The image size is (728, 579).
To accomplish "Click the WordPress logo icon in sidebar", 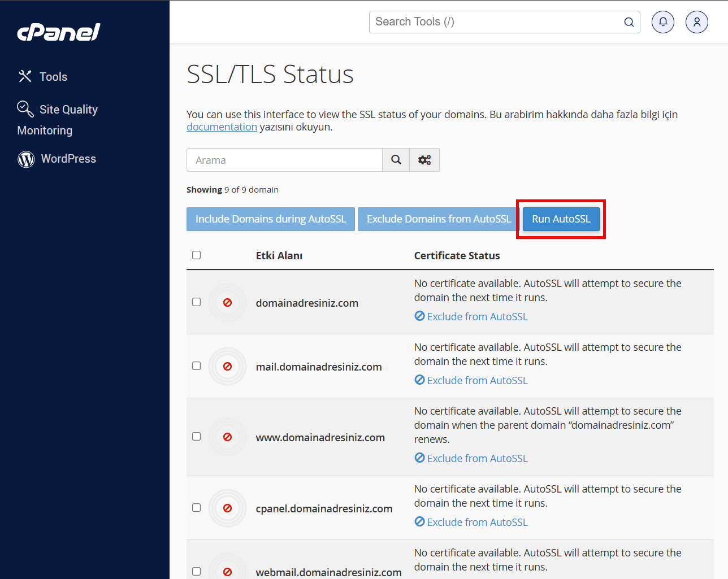I will [26, 159].
